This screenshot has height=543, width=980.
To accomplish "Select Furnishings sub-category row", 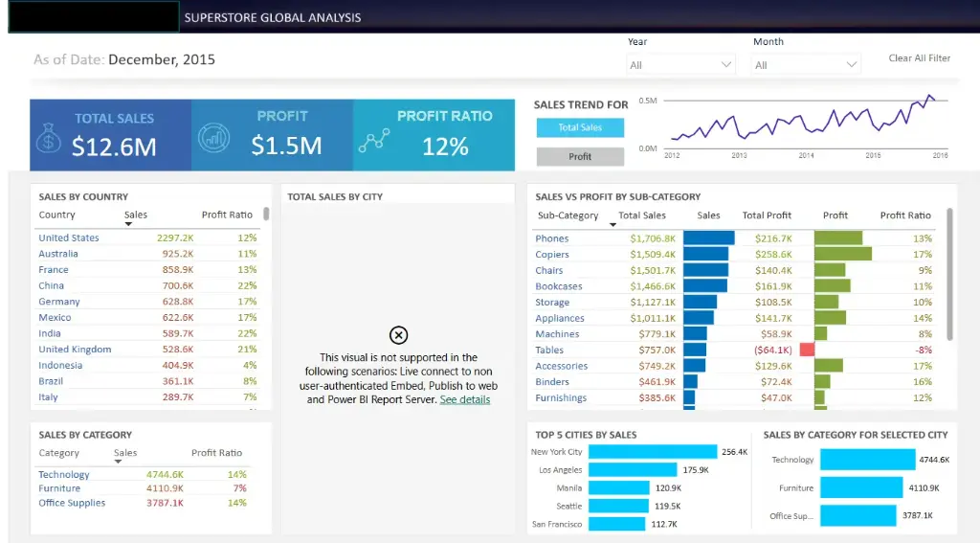I will [x=734, y=397].
